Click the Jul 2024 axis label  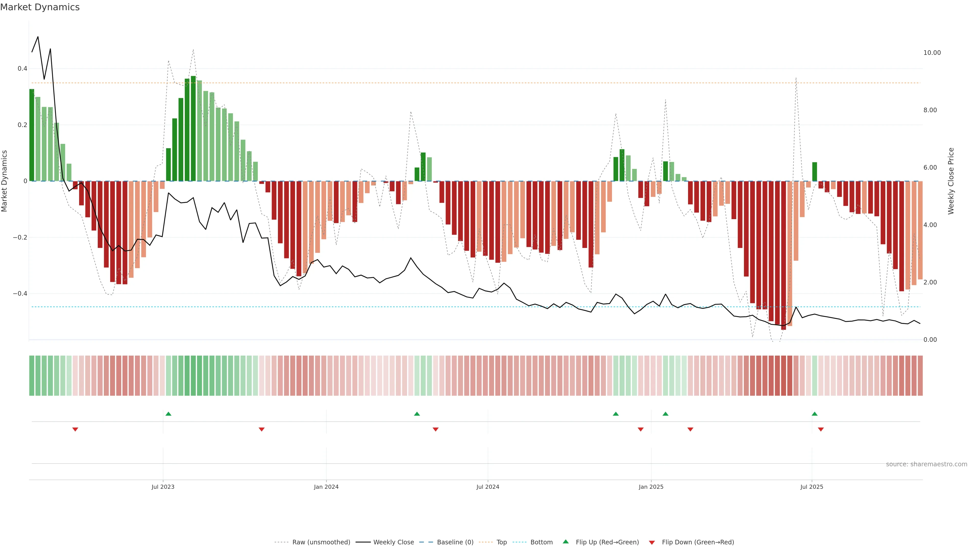click(488, 487)
